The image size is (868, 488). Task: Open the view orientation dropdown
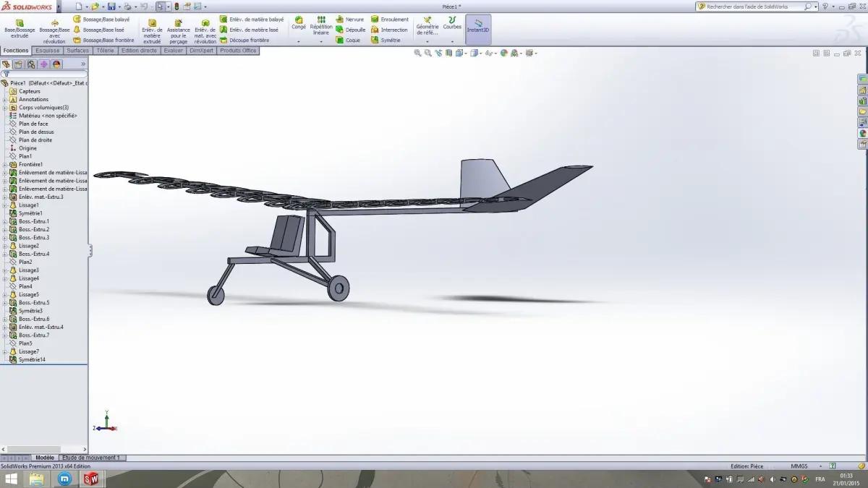(461, 53)
